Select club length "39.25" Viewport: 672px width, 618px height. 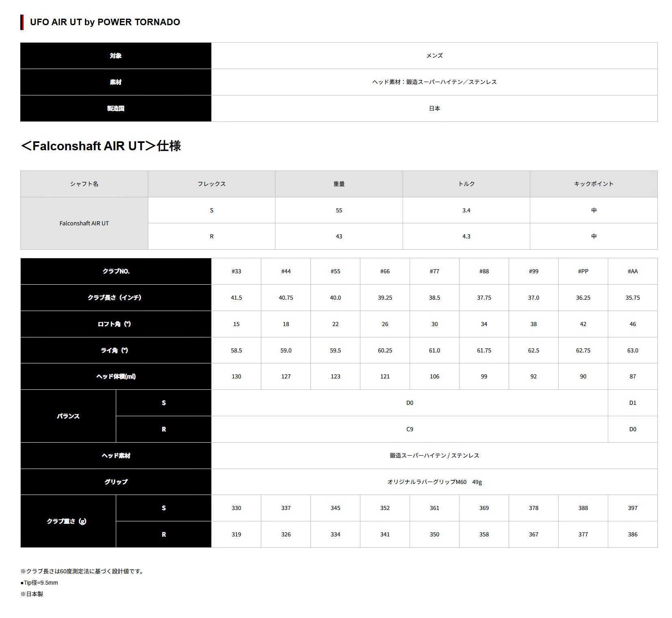pos(385,298)
